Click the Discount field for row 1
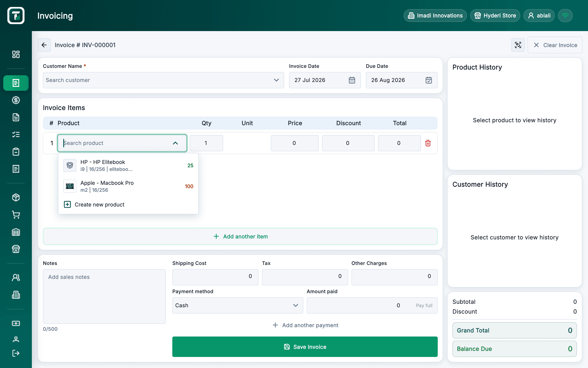The width and height of the screenshot is (588, 368). 348,143
